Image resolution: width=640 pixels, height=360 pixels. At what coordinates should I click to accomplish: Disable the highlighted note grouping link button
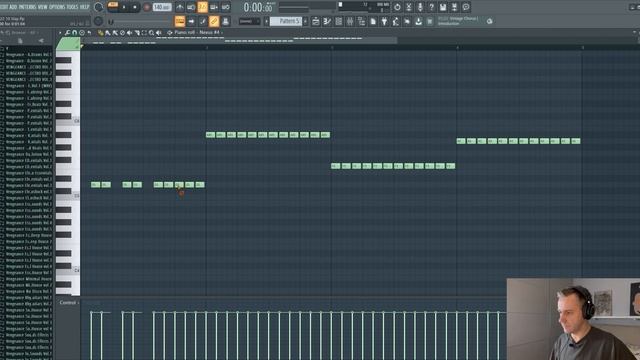pyautogui.click(x=214, y=21)
